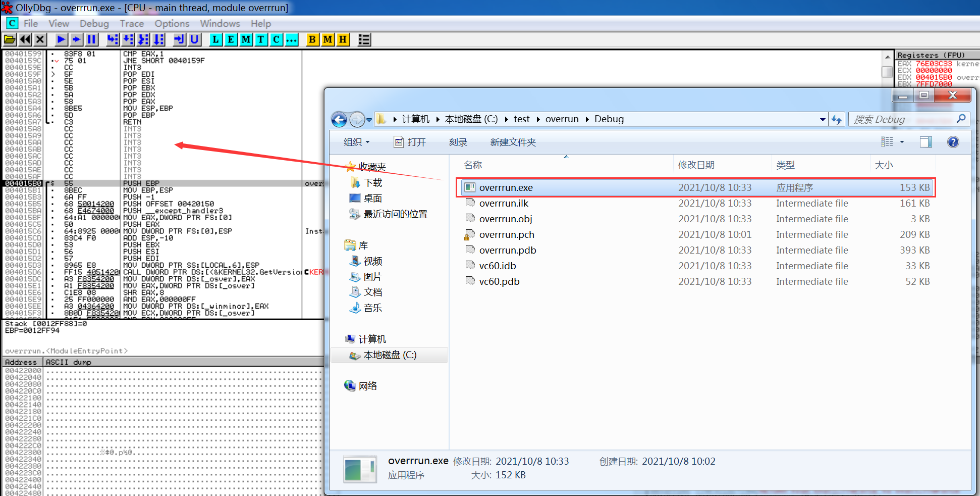Image resolution: width=980 pixels, height=496 pixels.
Task: Run the program with the play icon
Action: click(61, 39)
